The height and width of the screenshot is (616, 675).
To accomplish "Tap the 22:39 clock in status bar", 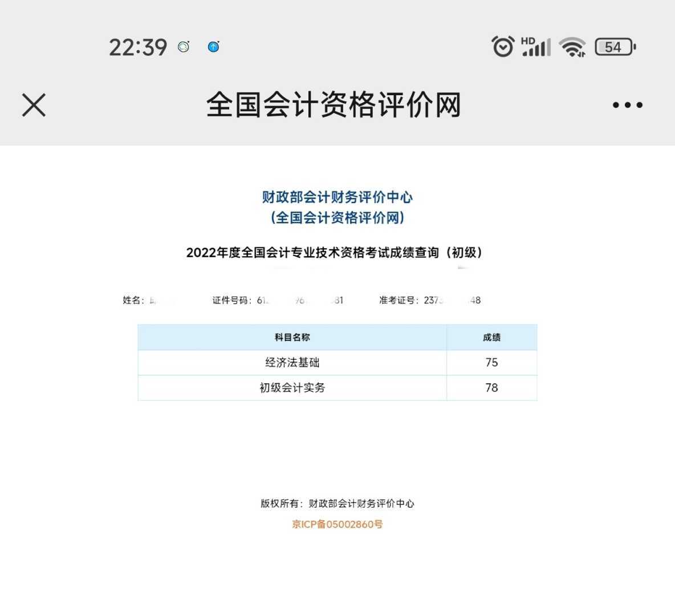I will [x=138, y=47].
